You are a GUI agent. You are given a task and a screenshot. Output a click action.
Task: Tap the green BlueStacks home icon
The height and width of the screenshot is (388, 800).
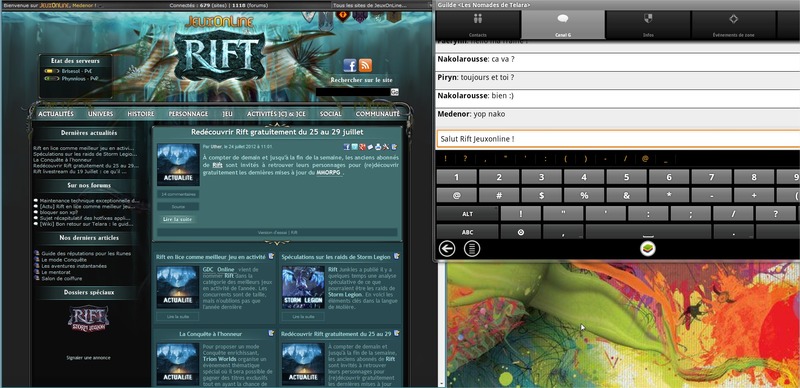648,249
